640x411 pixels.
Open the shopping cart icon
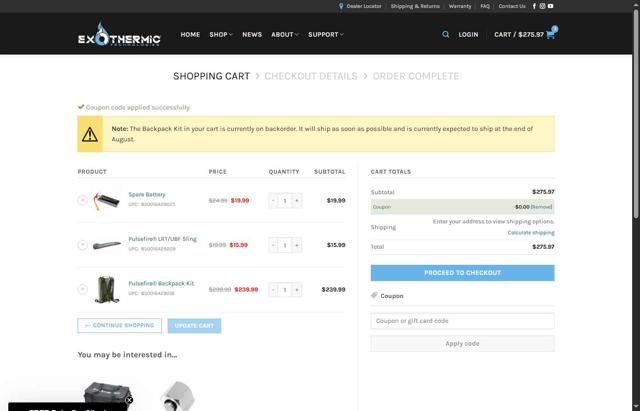click(550, 35)
